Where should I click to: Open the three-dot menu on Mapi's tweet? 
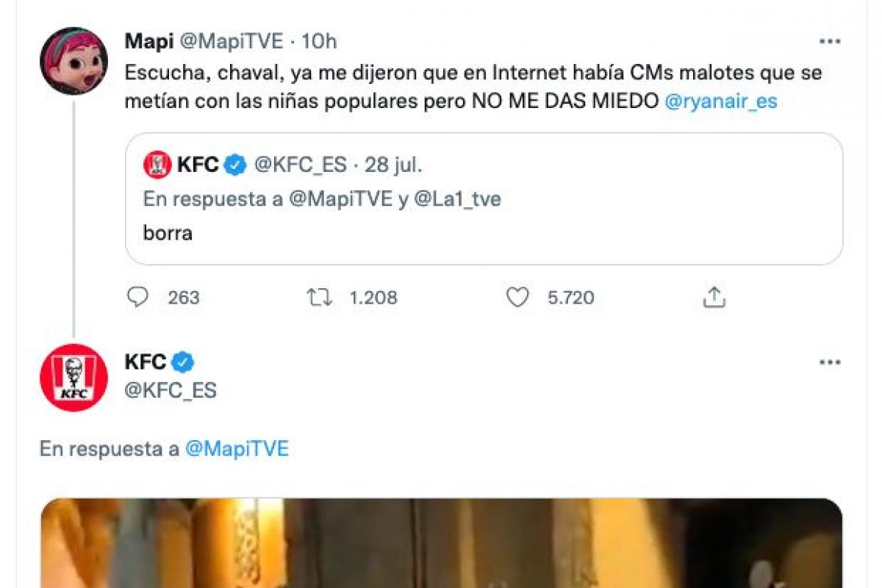click(x=830, y=41)
